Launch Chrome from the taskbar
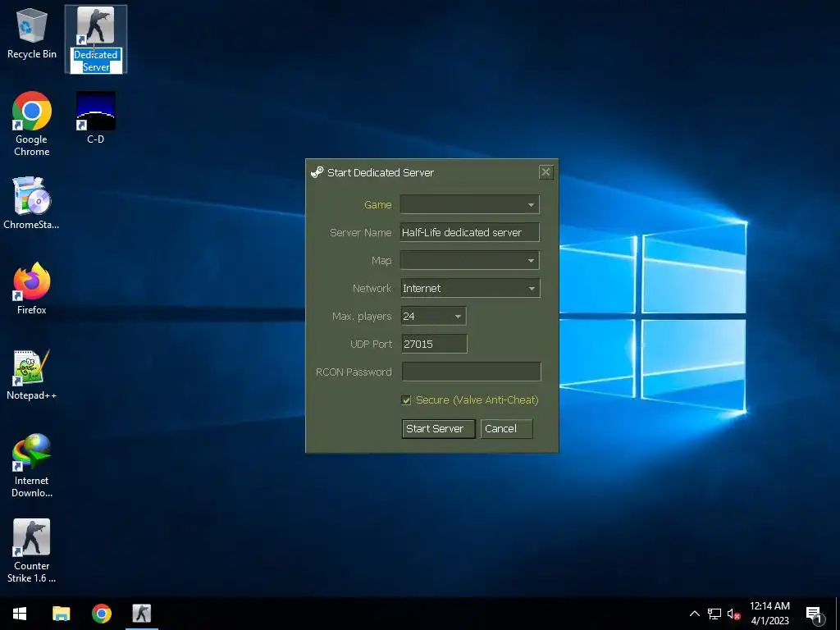Screen dimensions: 840x630 click(x=101, y=614)
